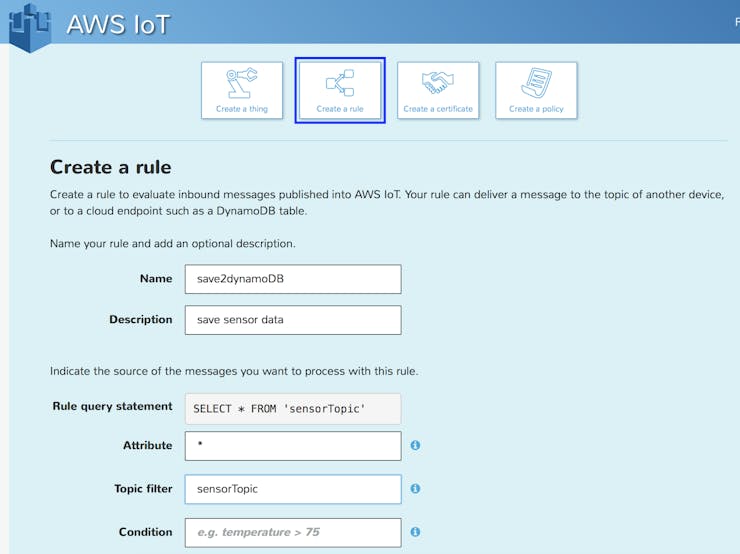Screen dimensions: 740x554
Task: Click the Condition label
Action: coord(145,532)
